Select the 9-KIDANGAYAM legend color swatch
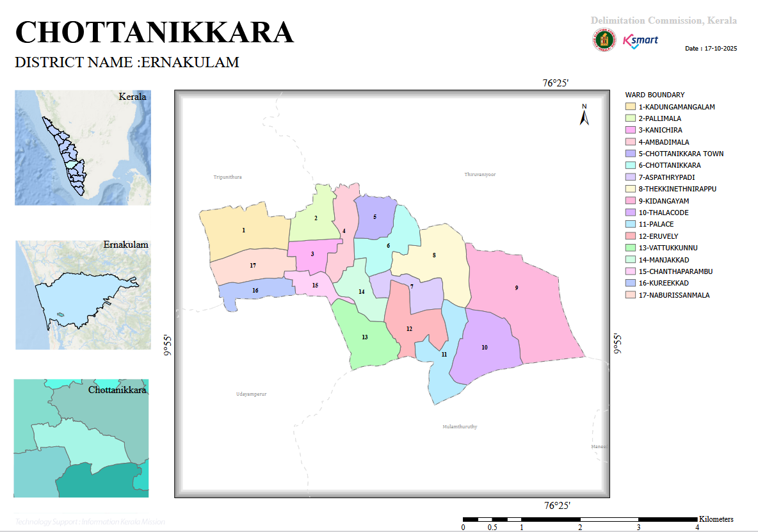 [631, 200]
